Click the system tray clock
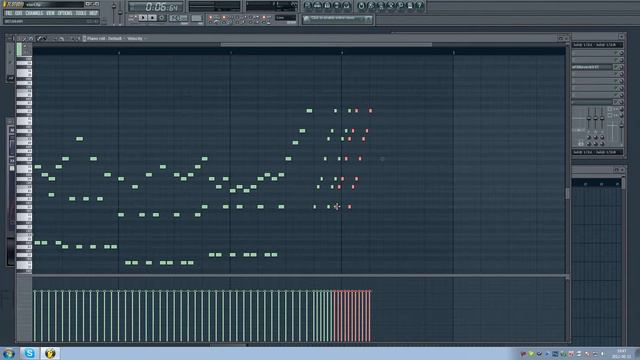 tap(622, 353)
